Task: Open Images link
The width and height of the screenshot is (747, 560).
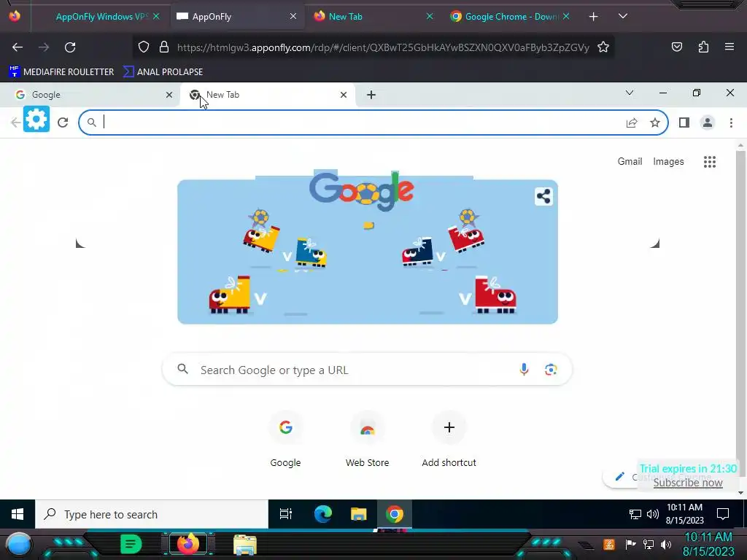Action: (x=668, y=161)
